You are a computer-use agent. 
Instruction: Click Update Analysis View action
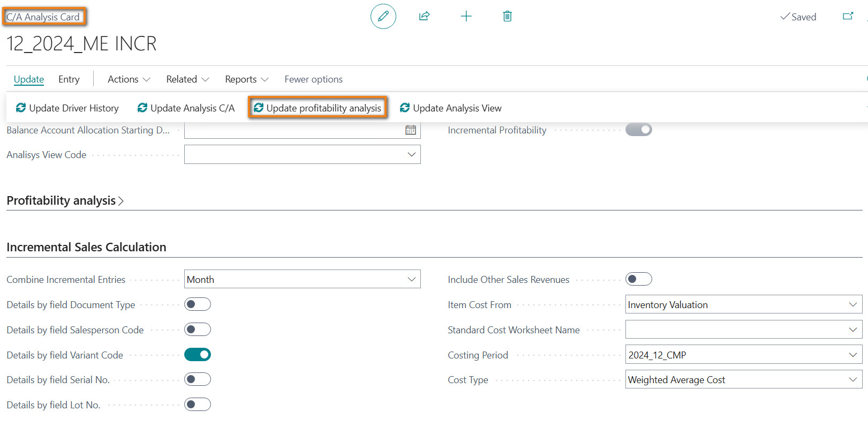click(x=450, y=108)
